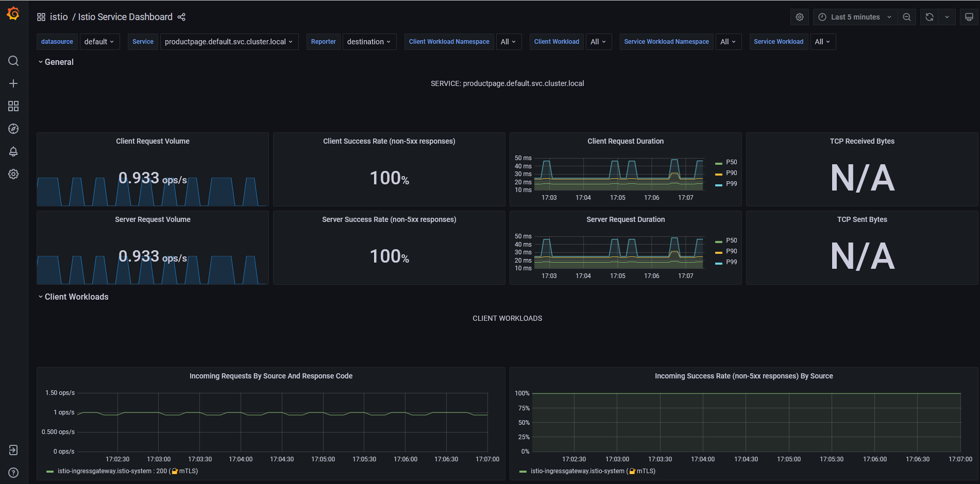Screen dimensions: 980x484
Task: Open the TCP Received Bytes panel title
Action: (x=862, y=141)
